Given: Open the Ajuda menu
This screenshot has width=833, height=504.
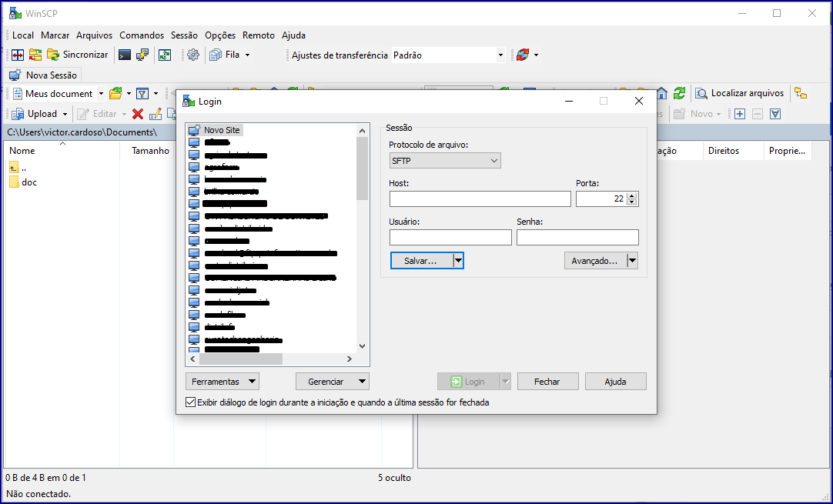Looking at the screenshot, I should click(x=294, y=35).
